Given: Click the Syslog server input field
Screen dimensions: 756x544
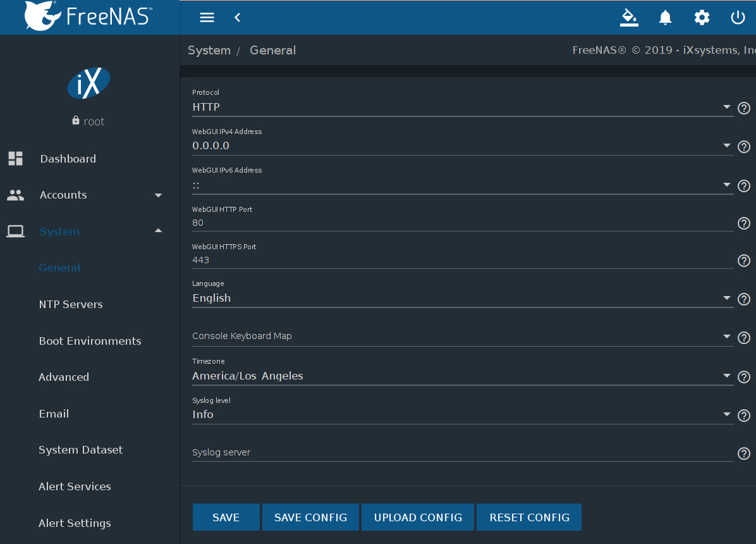Looking at the screenshot, I should pyautogui.click(x=461, y=453).
